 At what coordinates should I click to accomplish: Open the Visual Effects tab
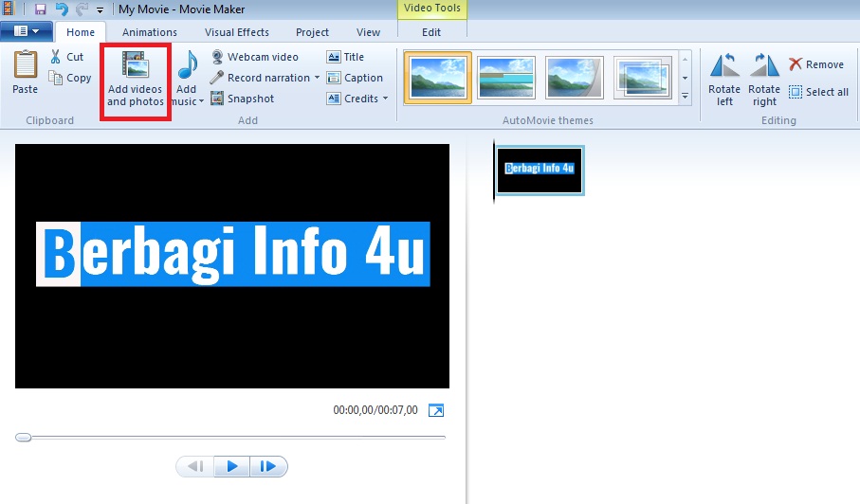tap(237, 32)
